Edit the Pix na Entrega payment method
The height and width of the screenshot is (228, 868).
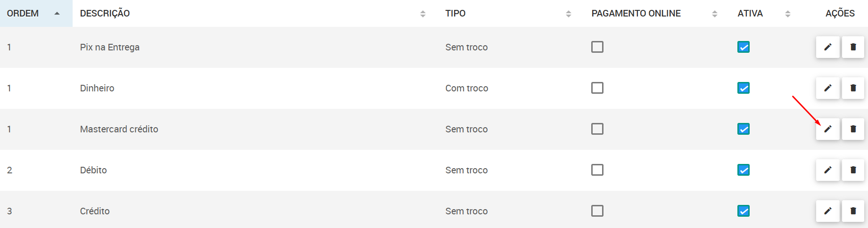coord(827,47)
